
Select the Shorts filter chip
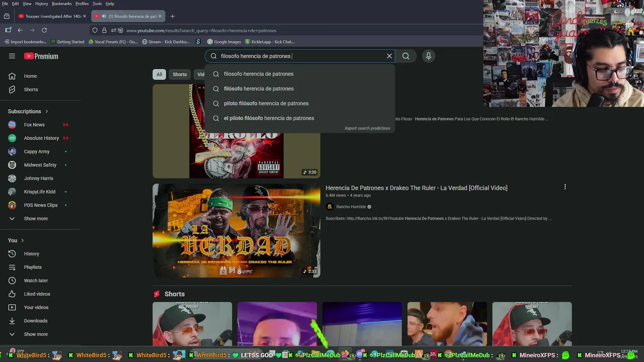pos(180,74)
